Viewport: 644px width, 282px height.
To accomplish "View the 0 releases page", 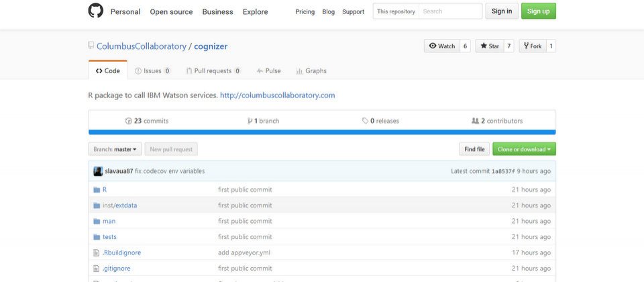I will coord(380,121).
